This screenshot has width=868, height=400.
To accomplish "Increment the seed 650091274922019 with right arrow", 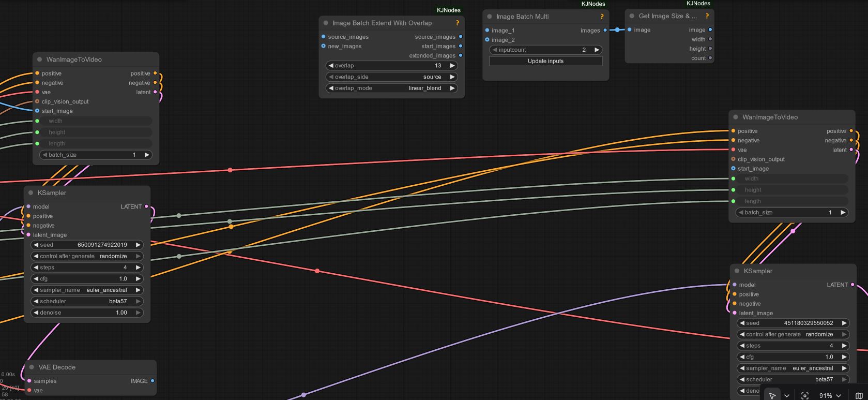I will 138,245.
